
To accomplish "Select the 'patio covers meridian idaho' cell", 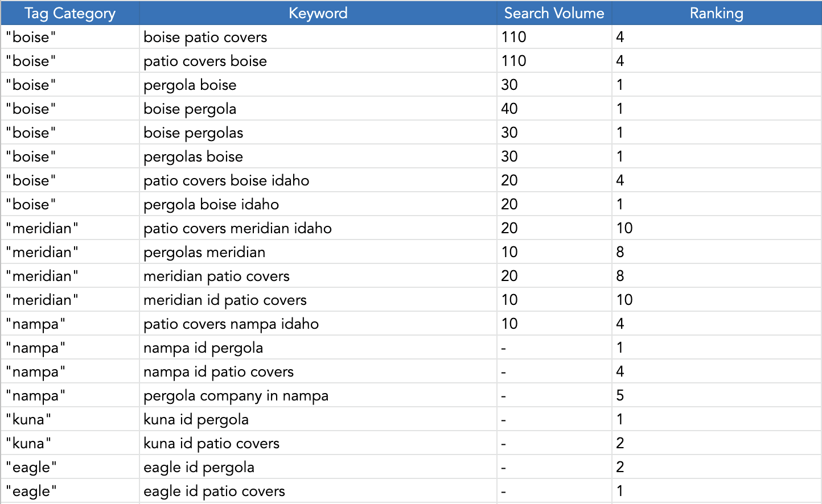I will tap(318, 228).
